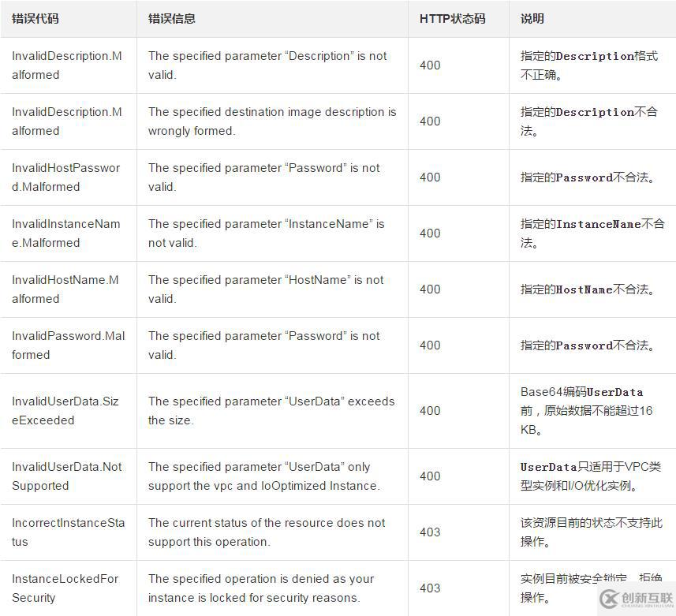
Task: Click the 错误信息 column header
Action: (x=172, y=18)
